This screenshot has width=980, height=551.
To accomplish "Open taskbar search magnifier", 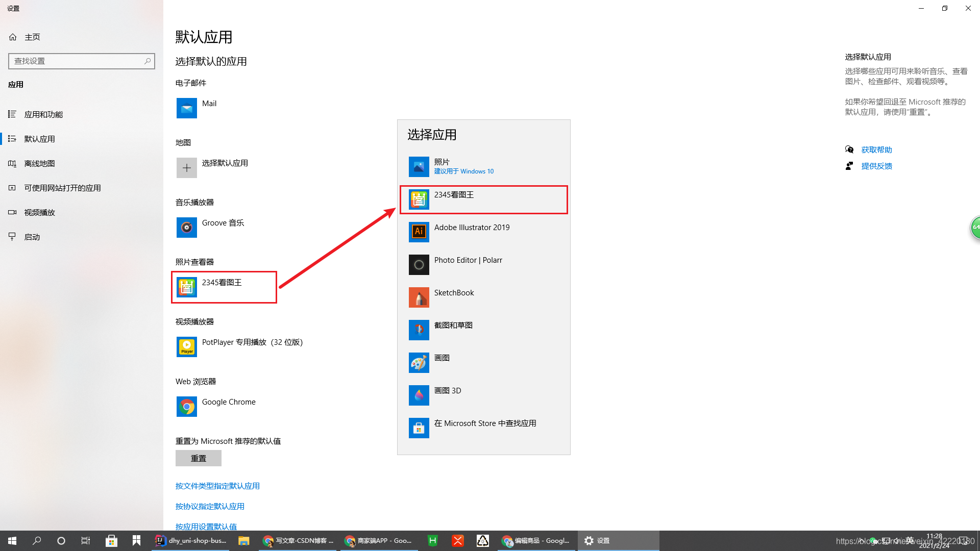I will click(x=37, y=541).
